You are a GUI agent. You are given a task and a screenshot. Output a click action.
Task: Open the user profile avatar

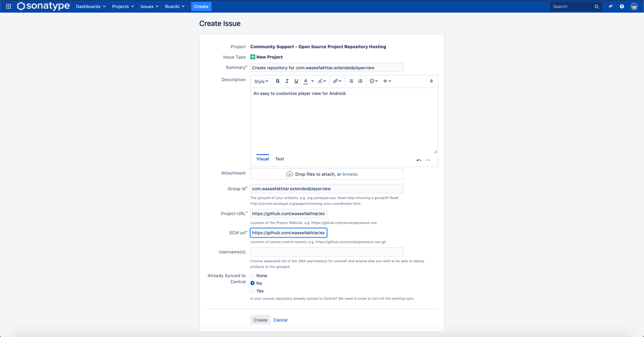click(634, 6)
